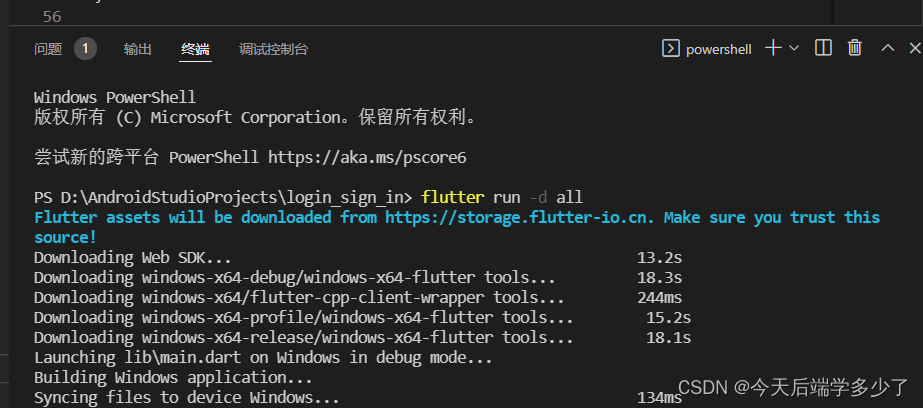The height and width of the screenshot is (408, 923).
Task: Open the https://storage.flutter-io.cn link
Action: [519, 217]
